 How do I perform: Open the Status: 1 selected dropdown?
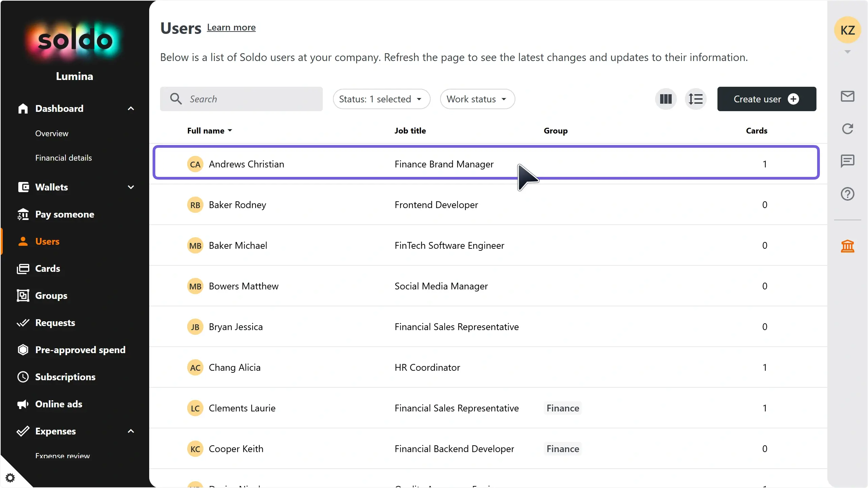pos(381,99)
